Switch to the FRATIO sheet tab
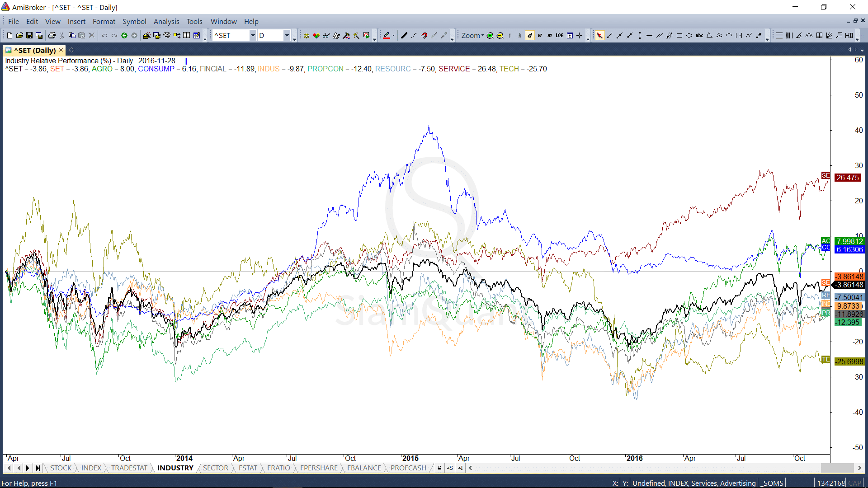This screenshot has height=488, width=868. [278, 468]
